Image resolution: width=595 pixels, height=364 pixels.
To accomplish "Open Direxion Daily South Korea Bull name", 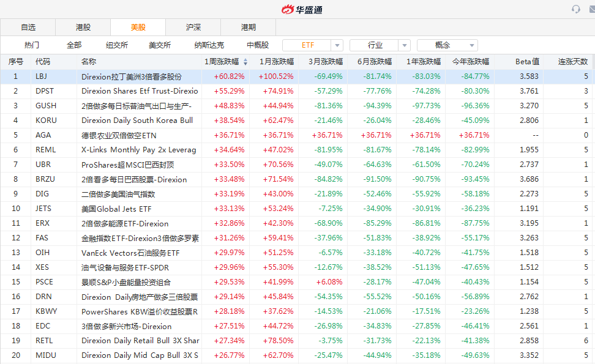I will click(x=137, y=121).
